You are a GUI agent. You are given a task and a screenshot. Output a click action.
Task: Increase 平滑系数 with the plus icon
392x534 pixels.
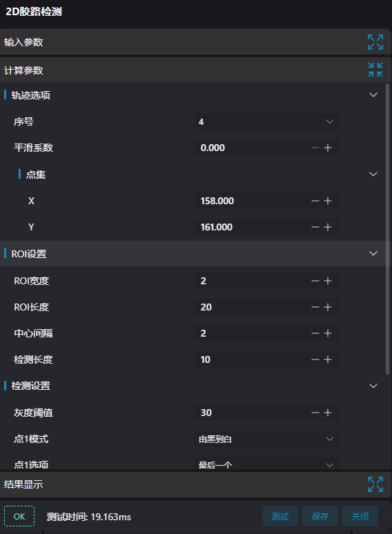[x=328, y=148]
